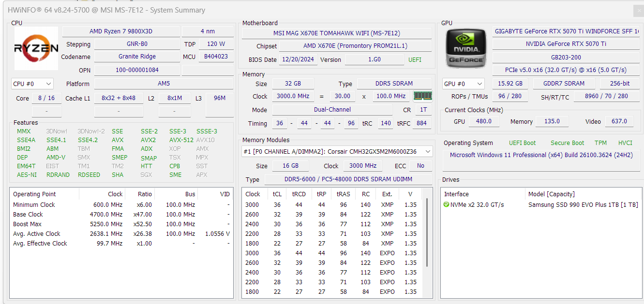Click the Secure Boot indicator
The width and height of the screenshot is (644, 304).
[x=568, y=143]
